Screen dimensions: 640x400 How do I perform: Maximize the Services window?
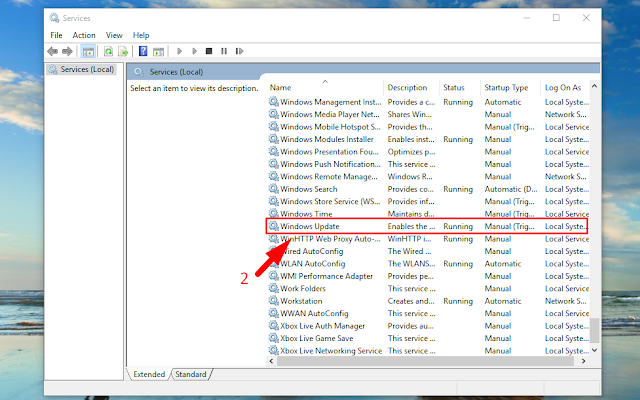[x=556, y=18]
